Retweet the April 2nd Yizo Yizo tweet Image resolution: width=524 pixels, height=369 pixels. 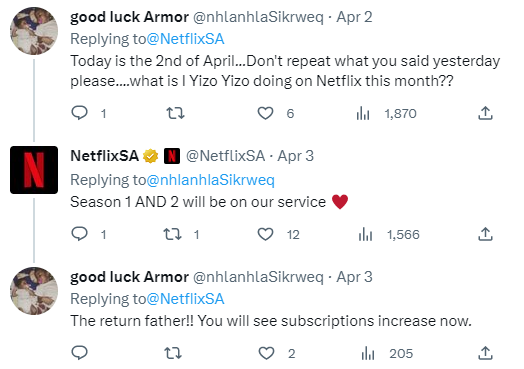(x=175, y=113)
